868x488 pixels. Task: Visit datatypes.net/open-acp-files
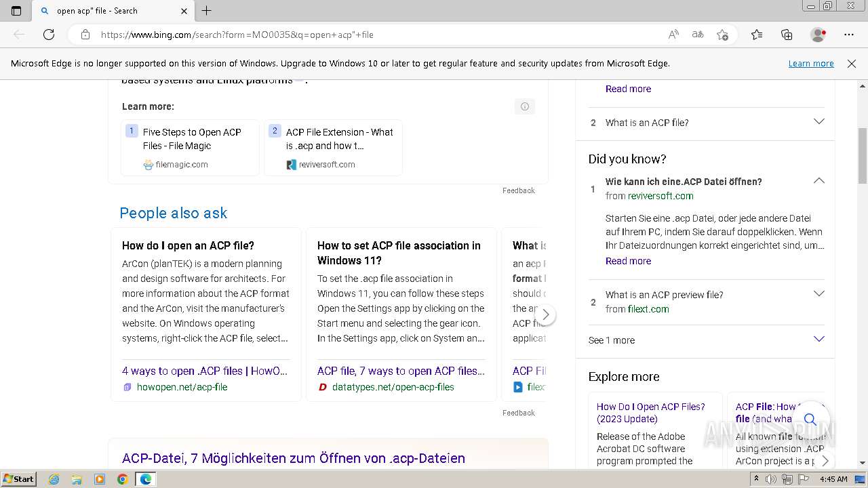[393, 387]
